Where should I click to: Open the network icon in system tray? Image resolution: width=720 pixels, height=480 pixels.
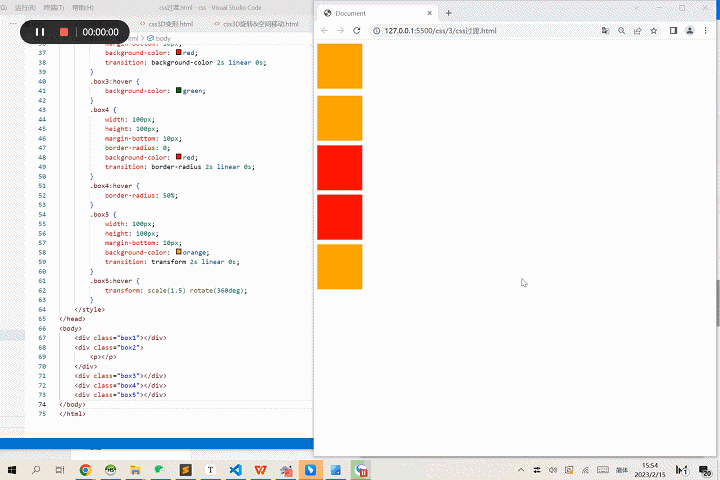(585, 470)
